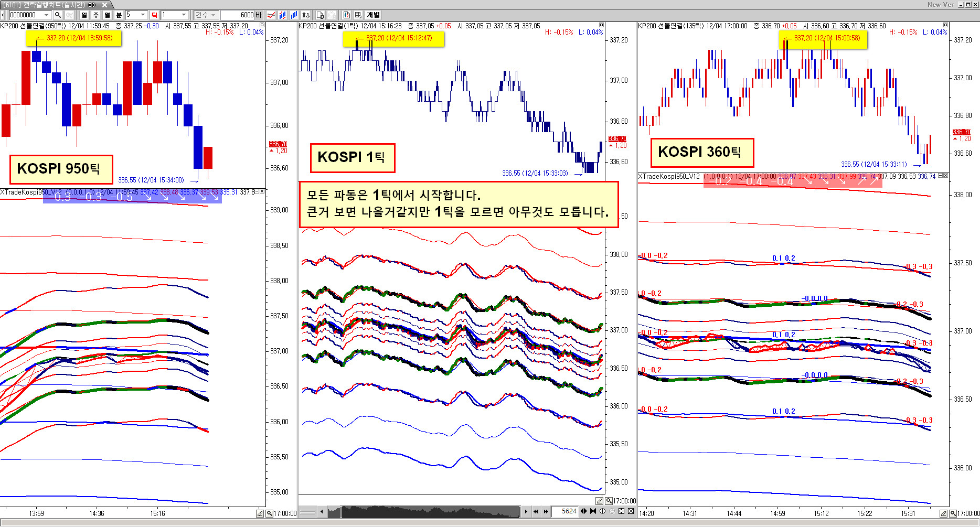Click the dotted bar chart toolbar icon
Image resolution: width=980 pixels, height=527 pixels.
pyautogui.click(x=283, y=15)
